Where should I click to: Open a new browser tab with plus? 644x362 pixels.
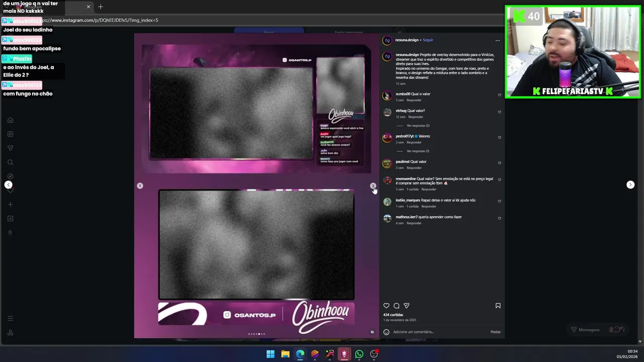(101, 7)
